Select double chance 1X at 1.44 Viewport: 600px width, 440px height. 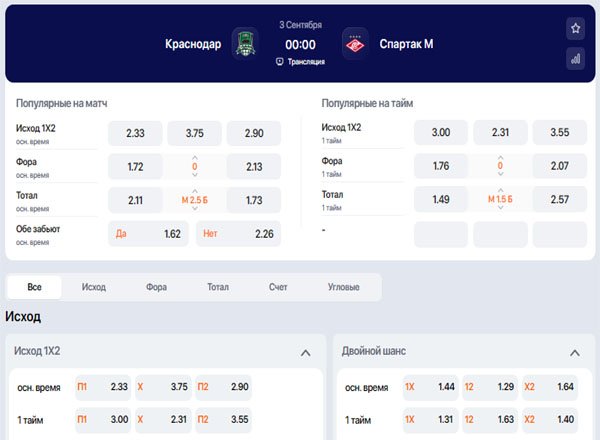(430, 387)
